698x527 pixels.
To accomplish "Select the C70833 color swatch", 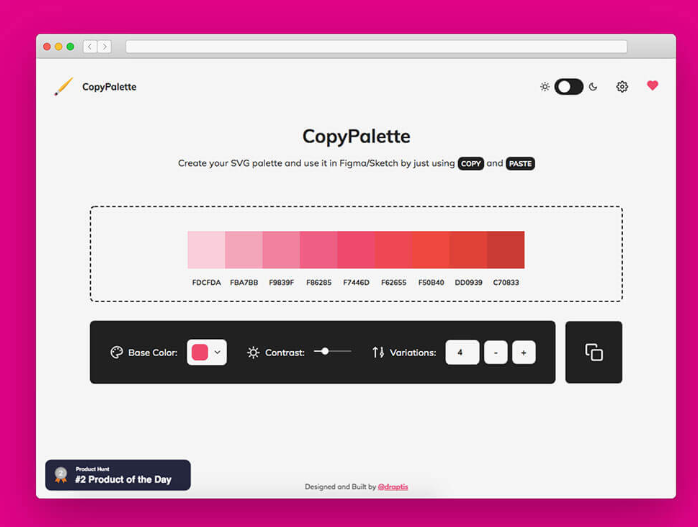I will pos(506,250).
